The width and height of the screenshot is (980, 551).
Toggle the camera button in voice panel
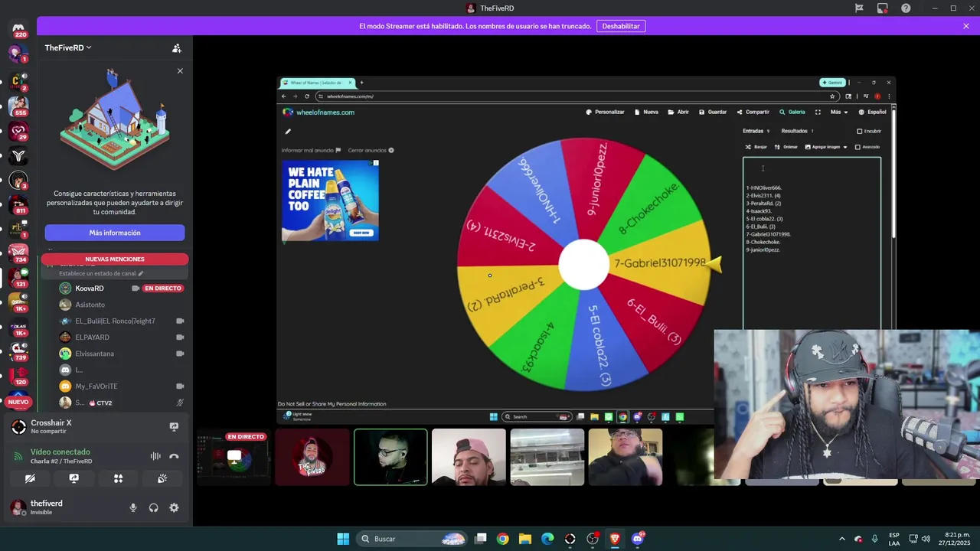coord(30,478)
